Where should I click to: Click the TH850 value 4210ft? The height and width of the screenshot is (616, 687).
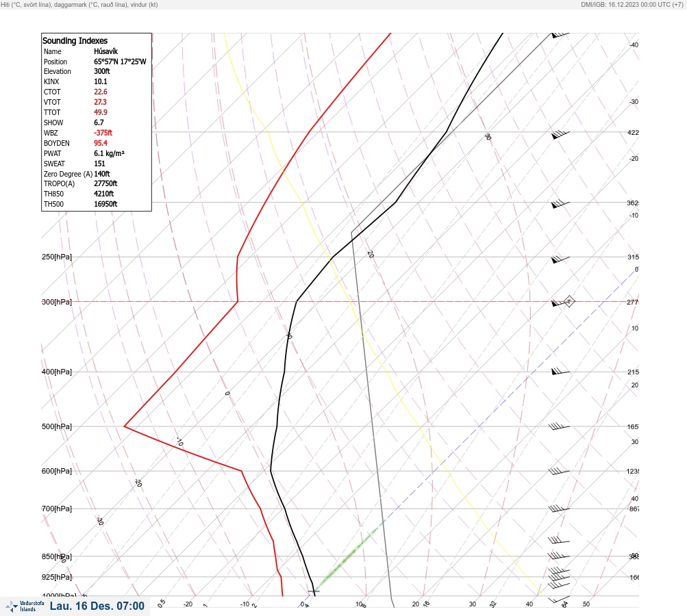click(104, 194)
